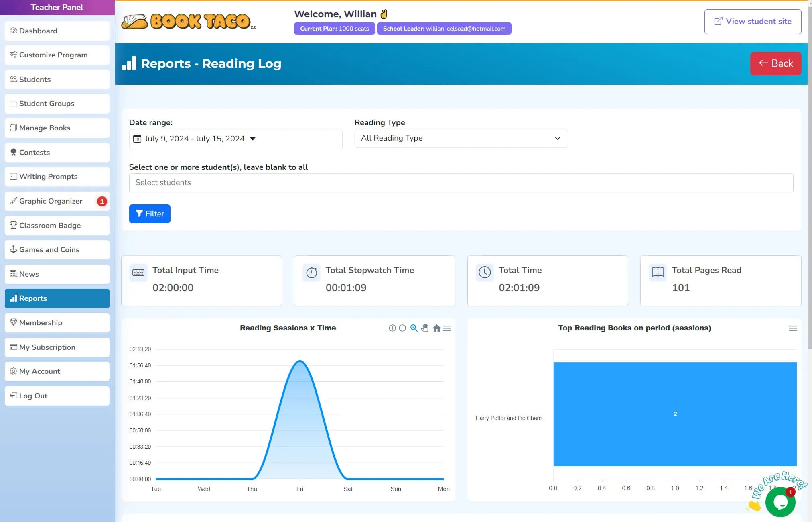Open Graphic Organizer in sidebar
This screenshot has width=812, height=522.
coord(51,201)
